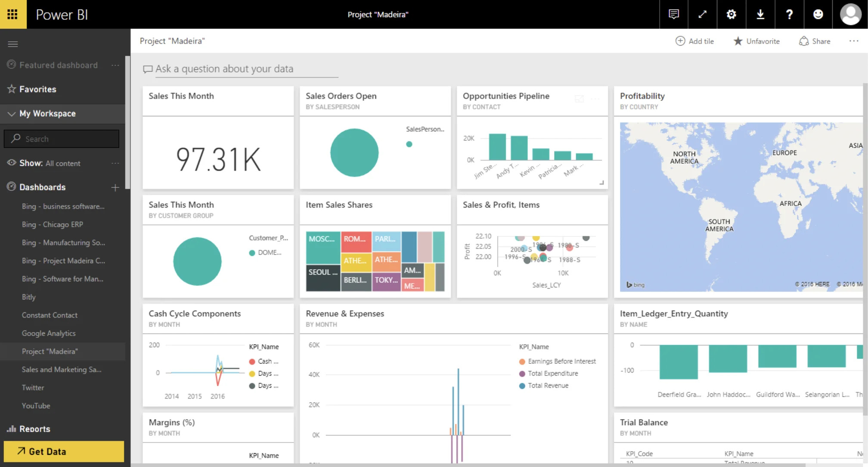Enter full screen mode with arrows icon
Image resolution: width=868 pixels, height=467 pixels.
click(x=702, y=14)
